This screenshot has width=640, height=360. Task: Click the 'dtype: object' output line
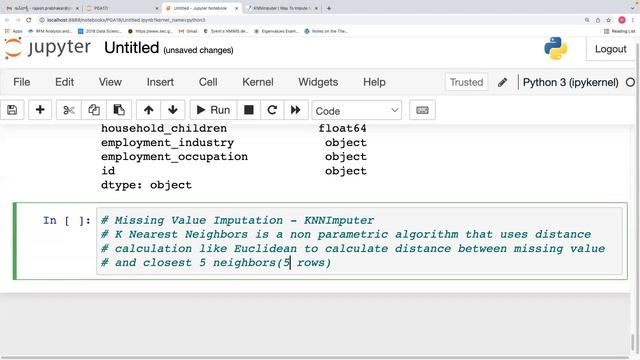pyautogui.click(x=146, y=185)
